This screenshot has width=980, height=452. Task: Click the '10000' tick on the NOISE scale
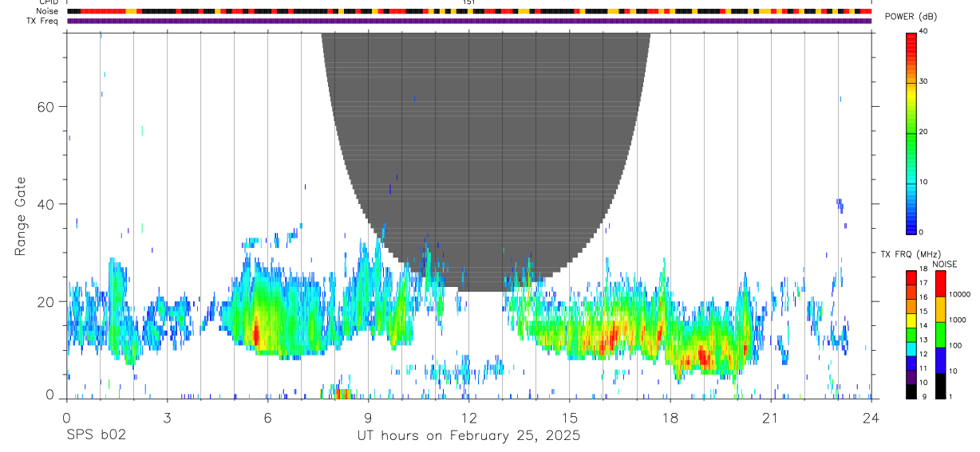(959, 295)
